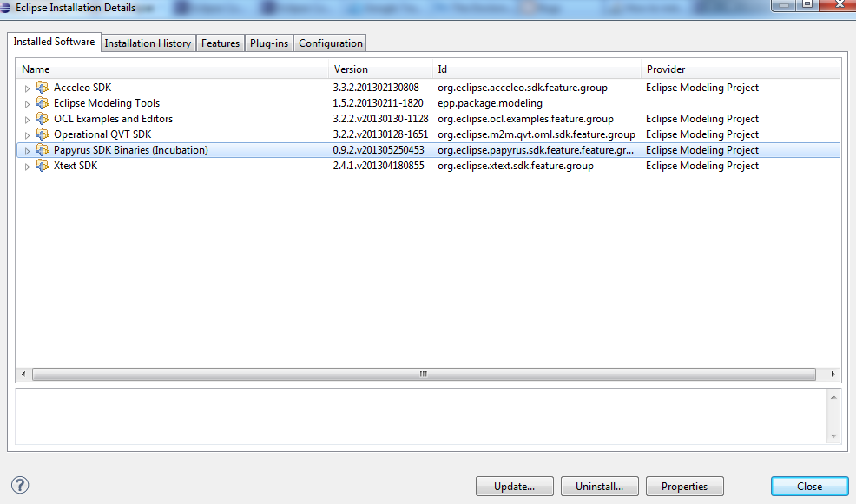Expand the Operational QVT SDK node
The height and width of the screenshot is (504, 856).
(x=27, y=135)
